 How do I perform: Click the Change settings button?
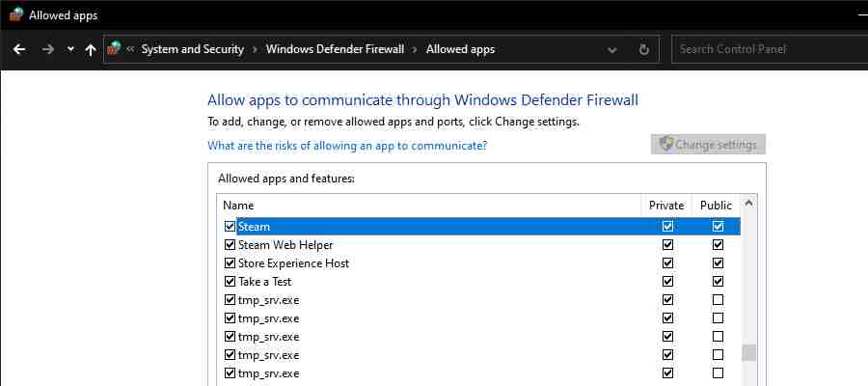(708, 145)
